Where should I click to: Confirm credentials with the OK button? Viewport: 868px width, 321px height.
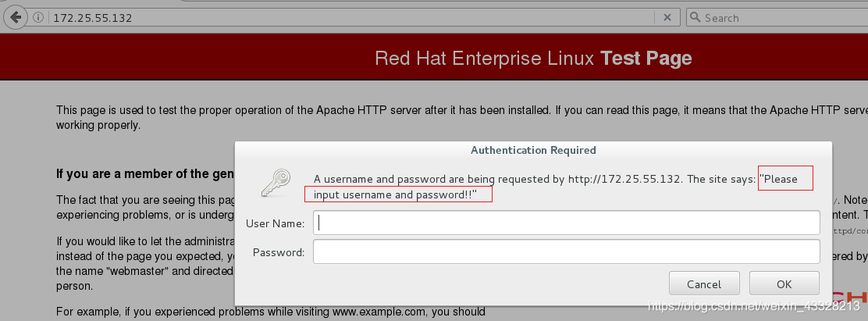(784, 284)
